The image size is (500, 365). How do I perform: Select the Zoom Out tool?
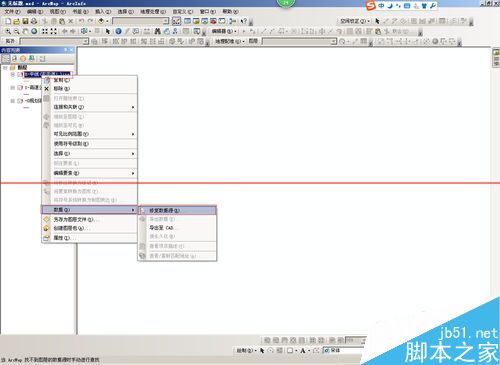[16, 31]
